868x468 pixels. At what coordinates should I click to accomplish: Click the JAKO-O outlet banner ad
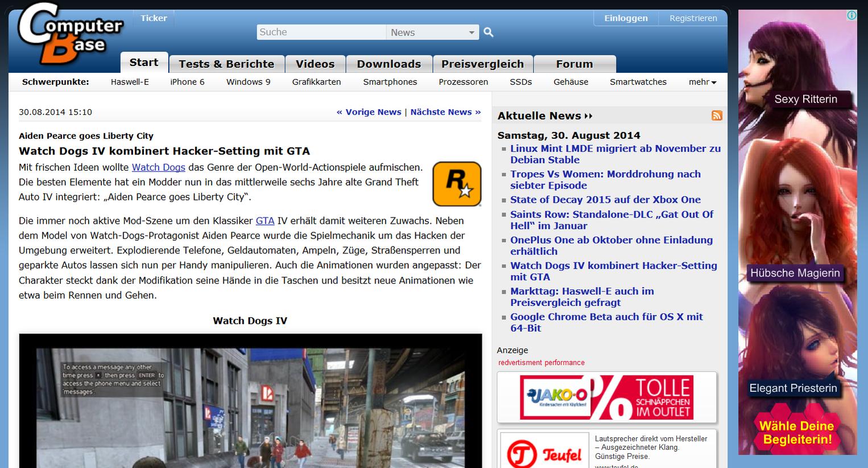pos(606,397)
